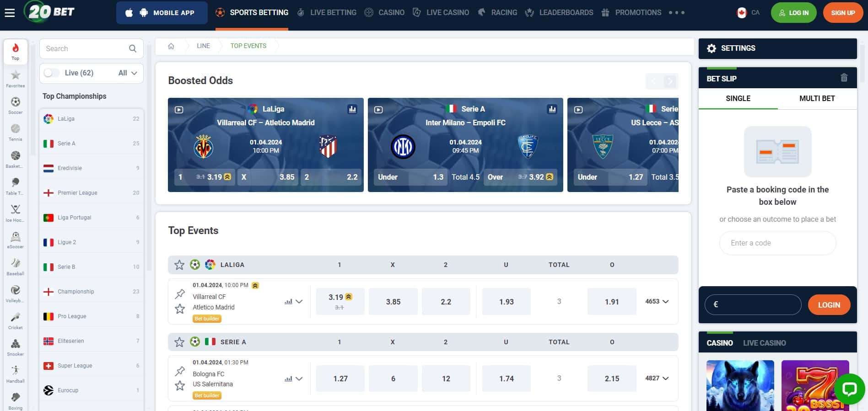868x411 pixels.
Task: Switch bet slip to Multi Bet tab
Action: tap(817, 99)
